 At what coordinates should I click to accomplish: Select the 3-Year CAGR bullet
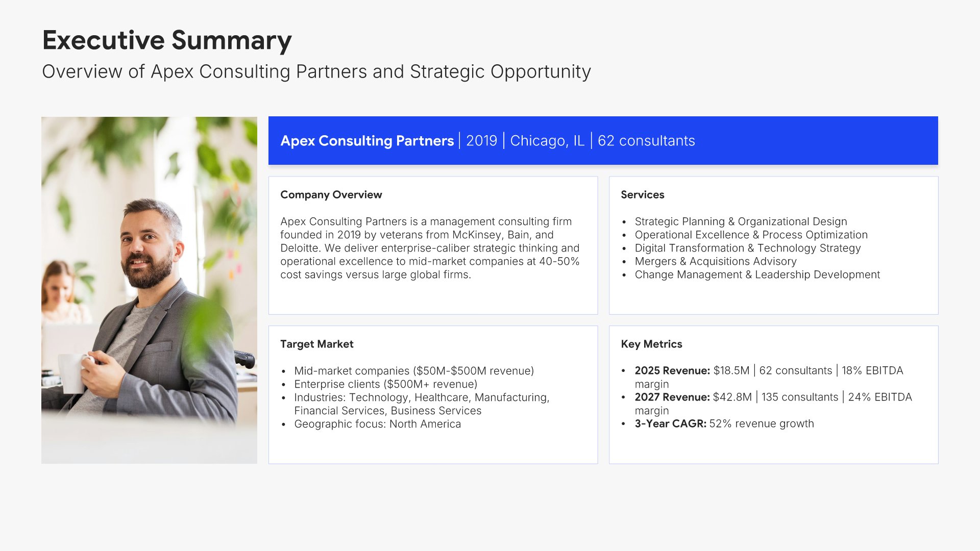724,424
